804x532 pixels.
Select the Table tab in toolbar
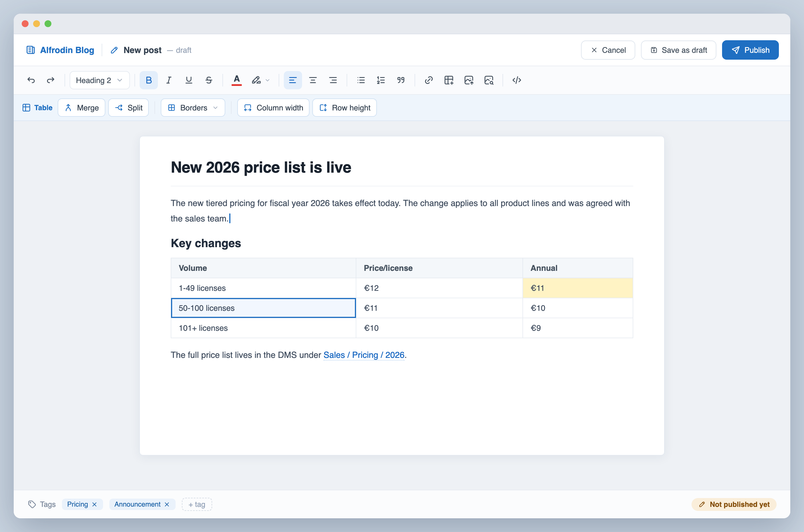tap(37, 108)
